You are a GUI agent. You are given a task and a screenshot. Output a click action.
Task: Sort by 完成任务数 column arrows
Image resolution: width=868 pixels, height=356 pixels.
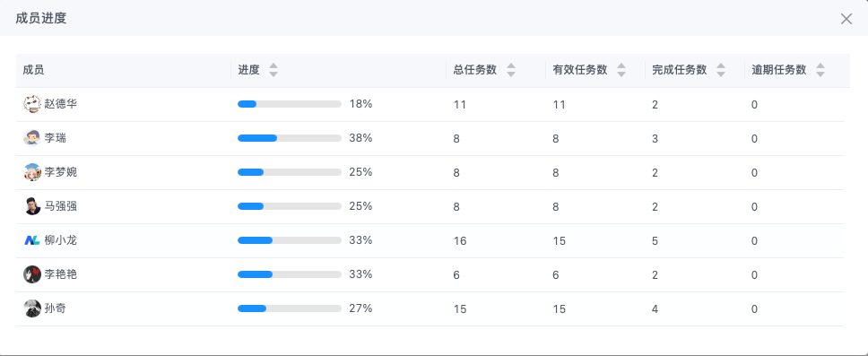click(721, 70)
